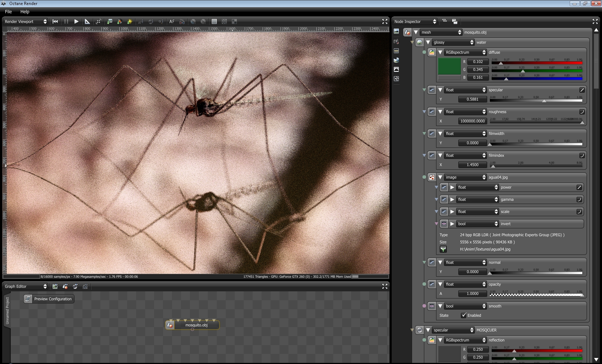This screenshot has height=364, width=602.
Task: Click the save render image icon
Action: 110,21
